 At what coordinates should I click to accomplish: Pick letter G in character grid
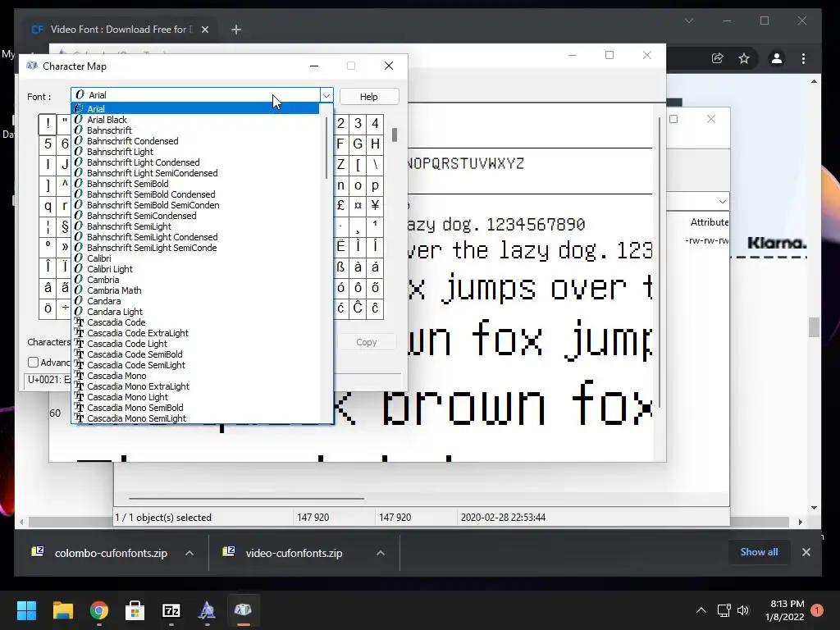(358, 144)
